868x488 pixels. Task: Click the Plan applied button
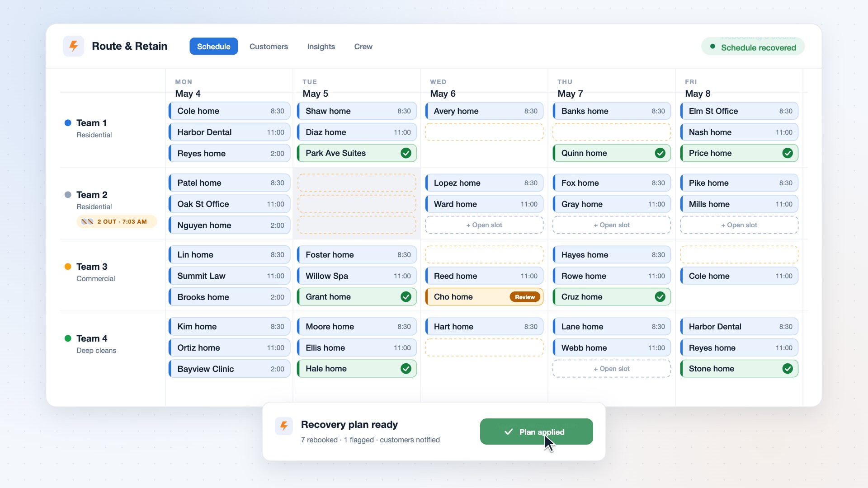(x=536, y=432)
